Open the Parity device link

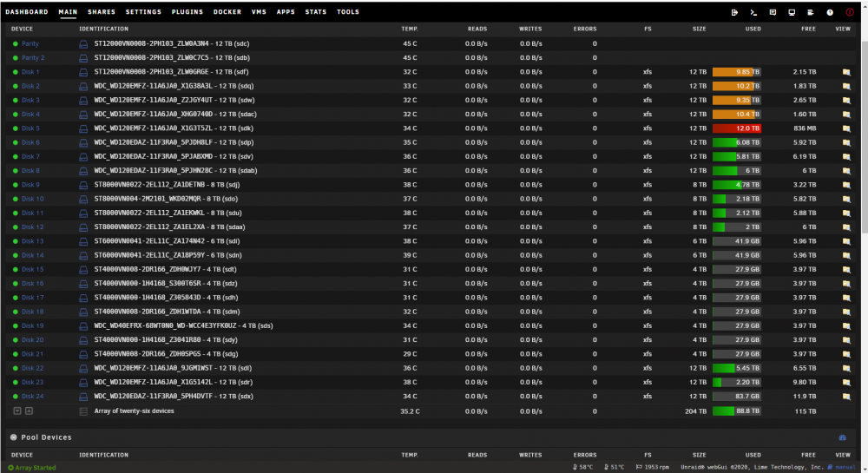point(30,43)
